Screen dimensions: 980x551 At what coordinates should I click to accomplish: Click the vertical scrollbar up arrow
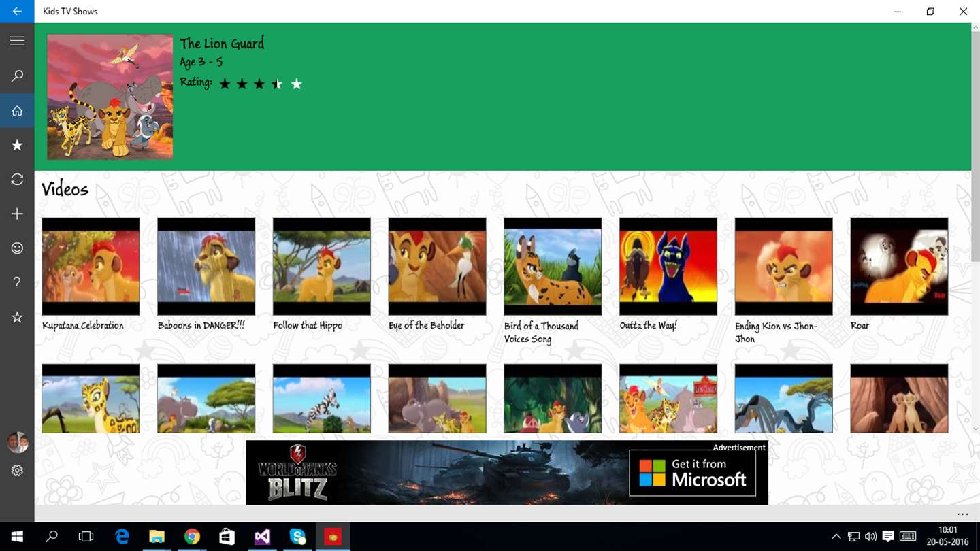coord(975,29)
